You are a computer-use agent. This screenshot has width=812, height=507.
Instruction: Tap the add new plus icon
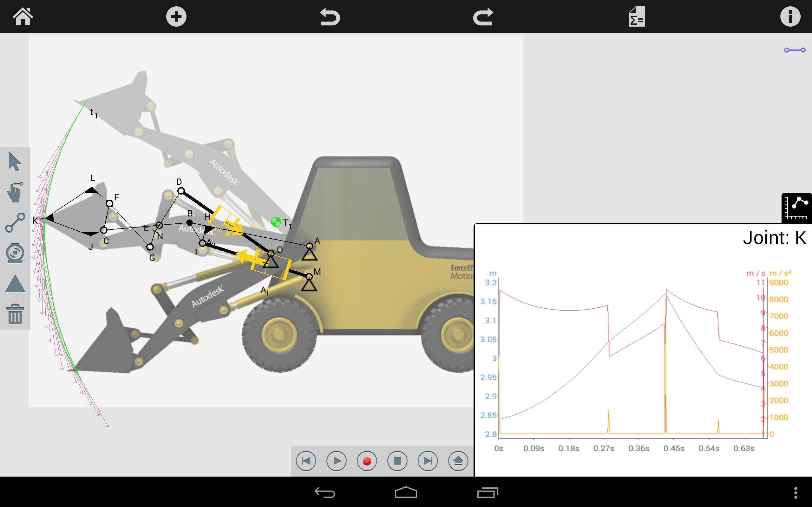pos(176,16)
